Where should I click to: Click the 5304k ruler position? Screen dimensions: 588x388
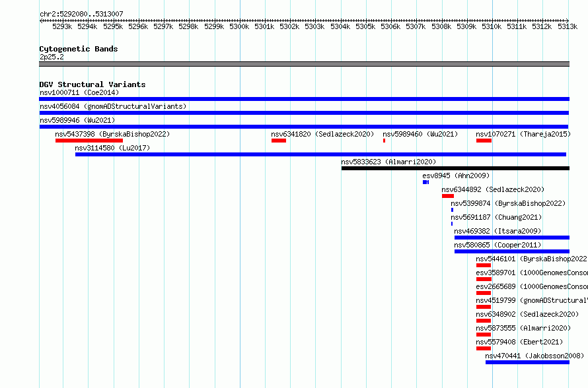[340, 26]
